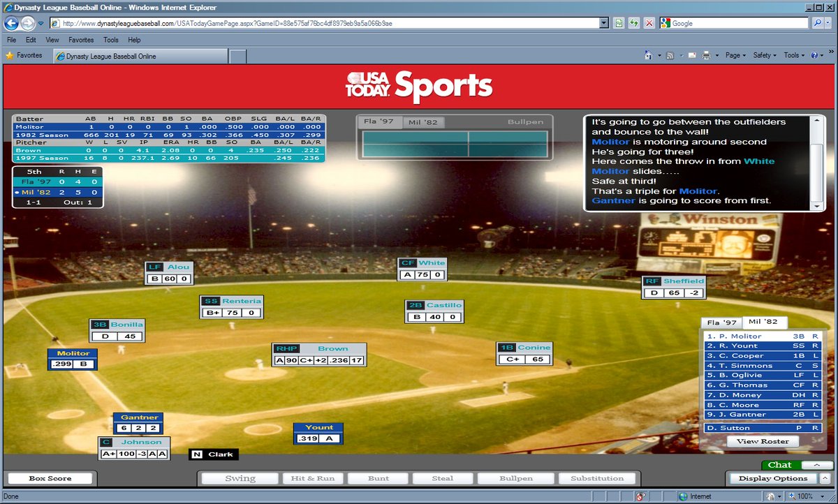838x504 pixels.
Task: Open the Tools menu in menu bar
Action: (x=111, y=40)
